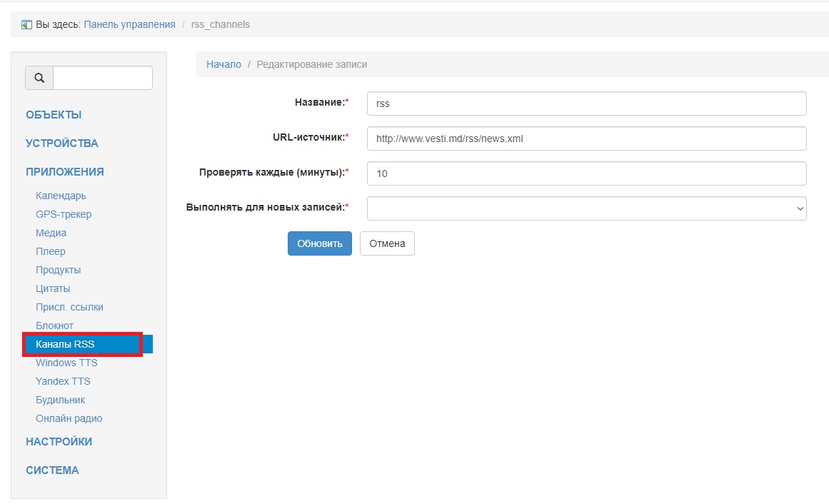This screenshot has width=829, height=504.
Task: Follow the Панель управления breadcrumb link
Action: (131, 24)
